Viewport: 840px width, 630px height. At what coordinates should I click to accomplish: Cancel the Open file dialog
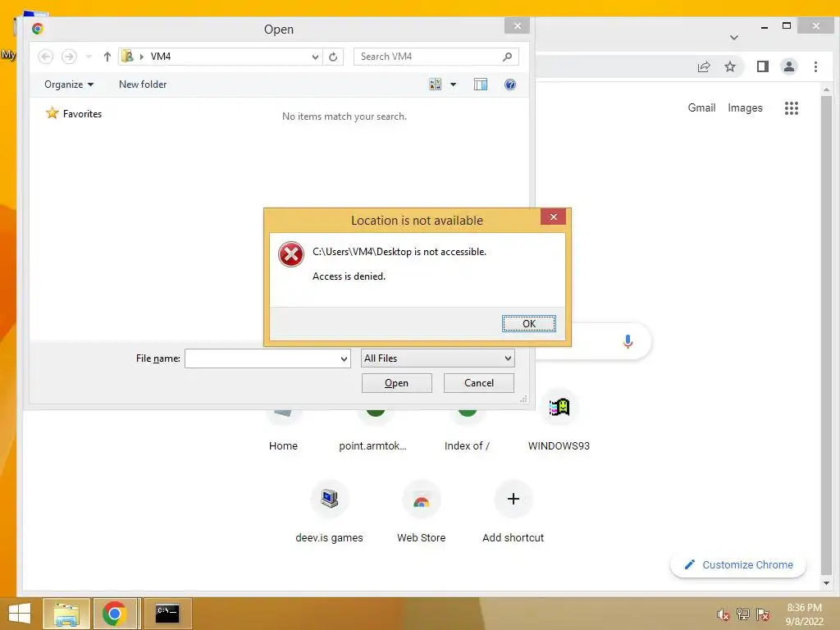click(478, 383)
